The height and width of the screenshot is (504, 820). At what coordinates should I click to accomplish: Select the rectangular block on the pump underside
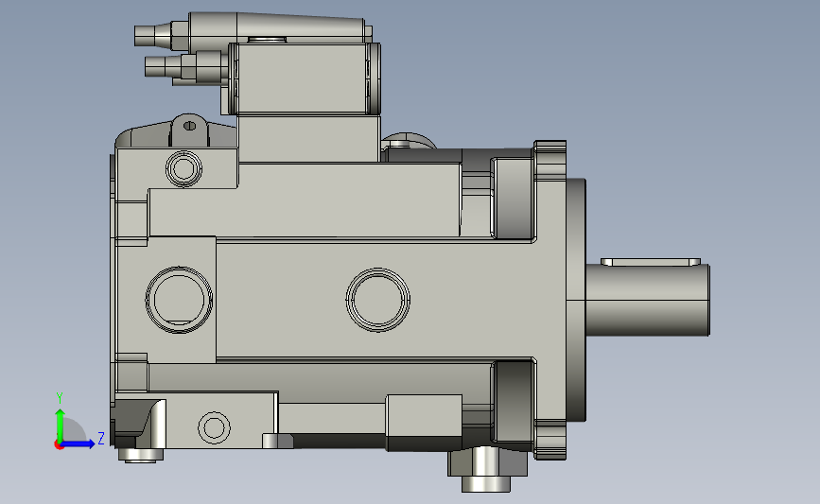click(424, 423)
